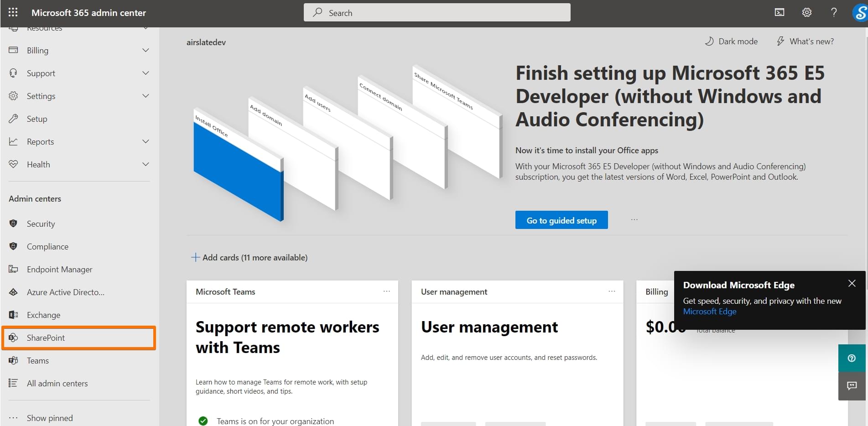The height and width of the screenshot is (426, 868).
Task: Click the Settings gear icon in sidebar
Action: tap(13, 96)
